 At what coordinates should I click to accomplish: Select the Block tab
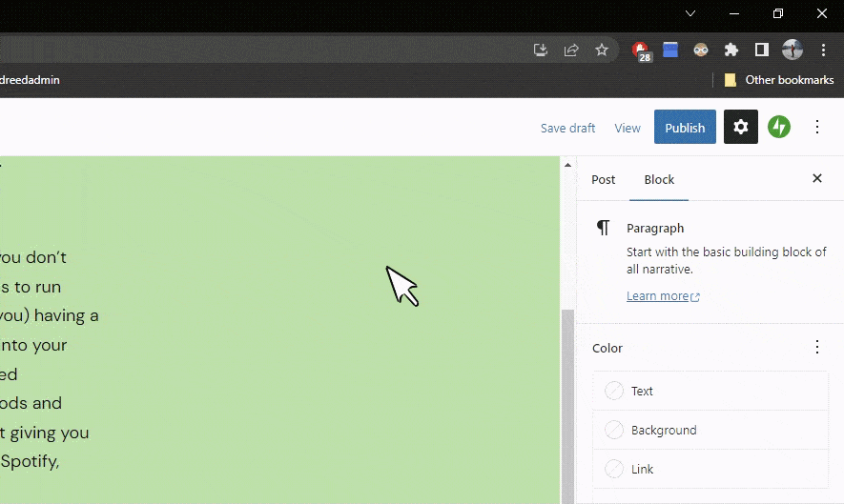659,179
